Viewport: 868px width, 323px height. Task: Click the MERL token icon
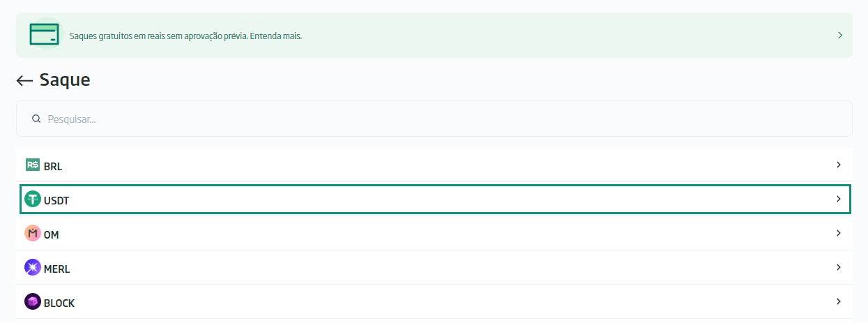[x=33, y=268]
